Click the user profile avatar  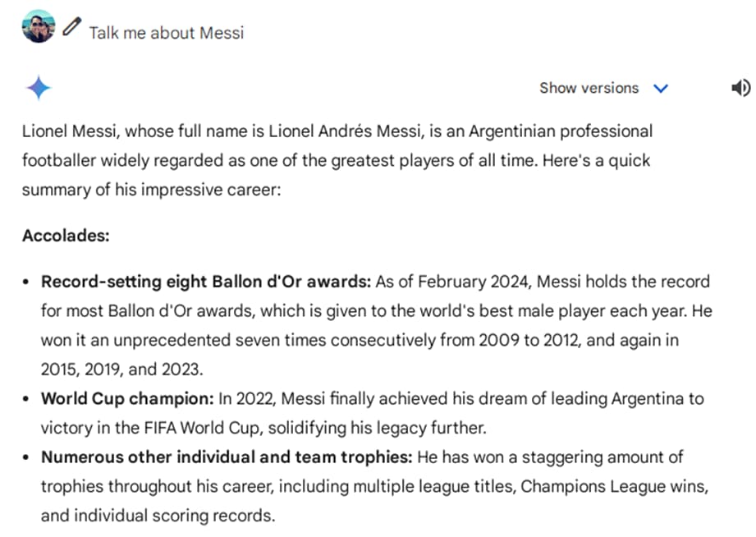(39, 27)
